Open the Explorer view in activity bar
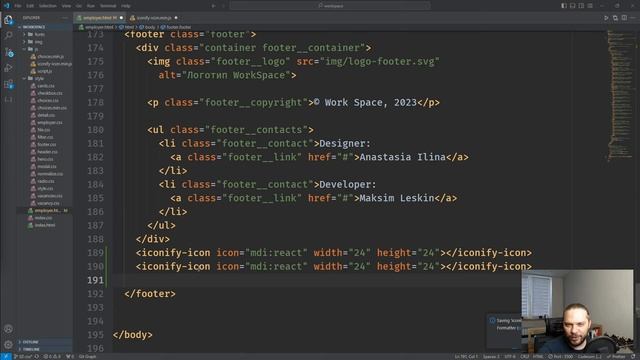The width and height of the screenshot is (640, 360). [x=8, y=20]
